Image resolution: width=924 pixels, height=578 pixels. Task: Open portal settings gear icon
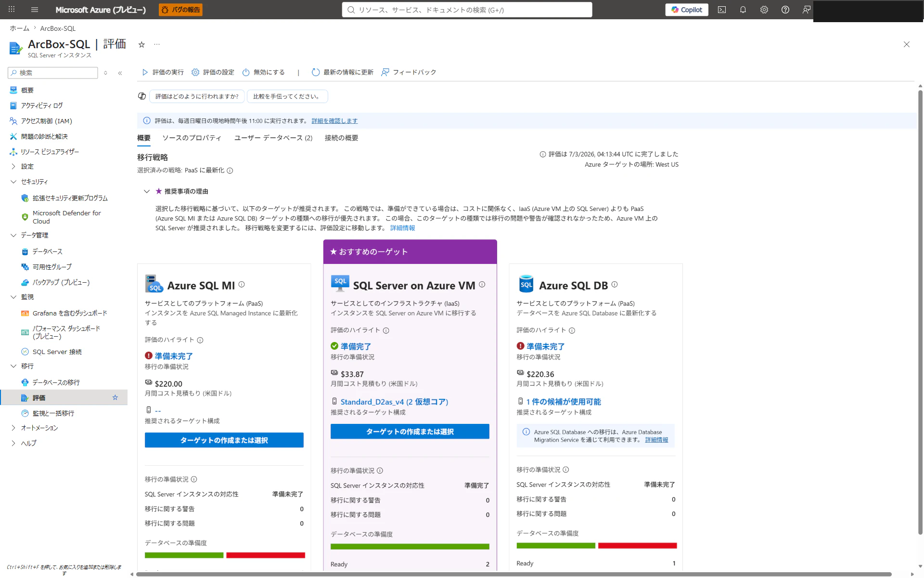tap(764, 10)
